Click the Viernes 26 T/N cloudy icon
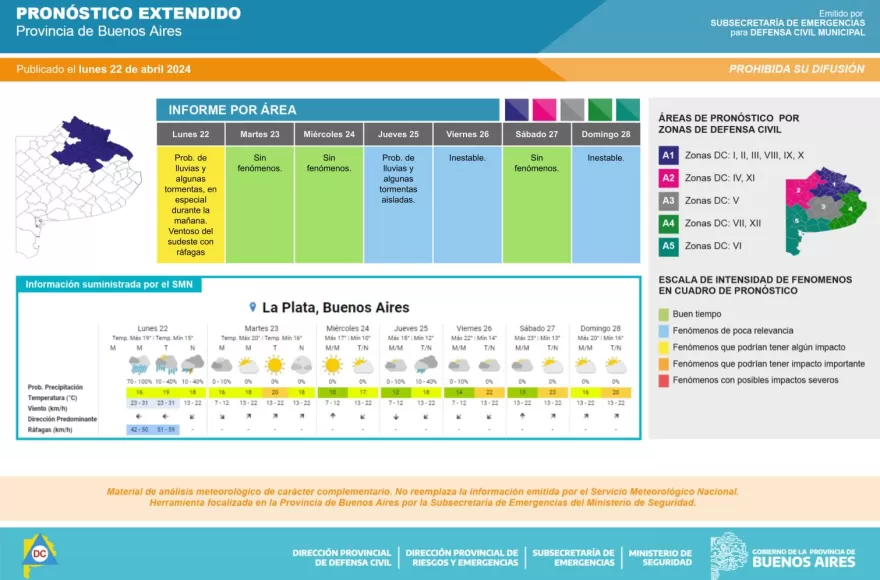The width and height of the screenshot is (880, 580). click(x=489, y=366)
